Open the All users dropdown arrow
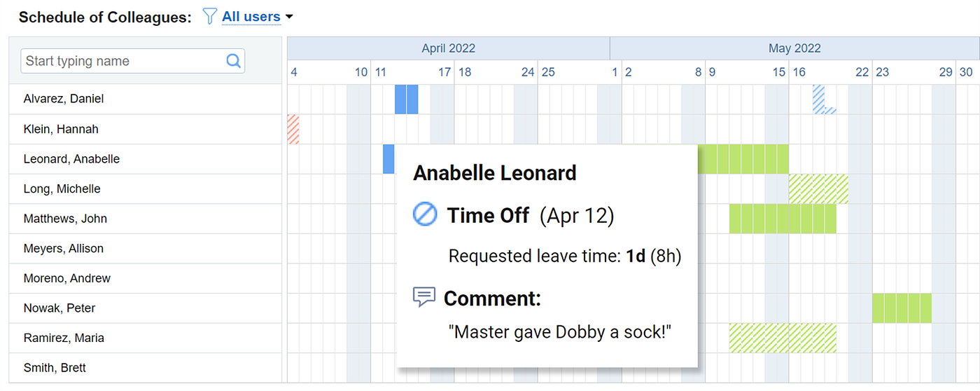980x391 pixels. 289,17
